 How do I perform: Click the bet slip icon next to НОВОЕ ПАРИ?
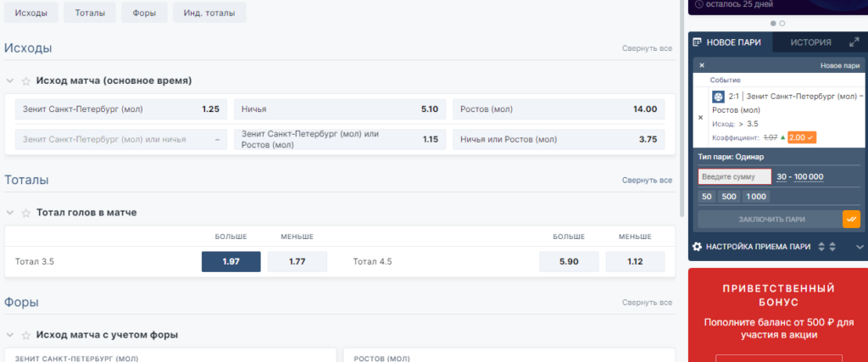click(698, 42)
